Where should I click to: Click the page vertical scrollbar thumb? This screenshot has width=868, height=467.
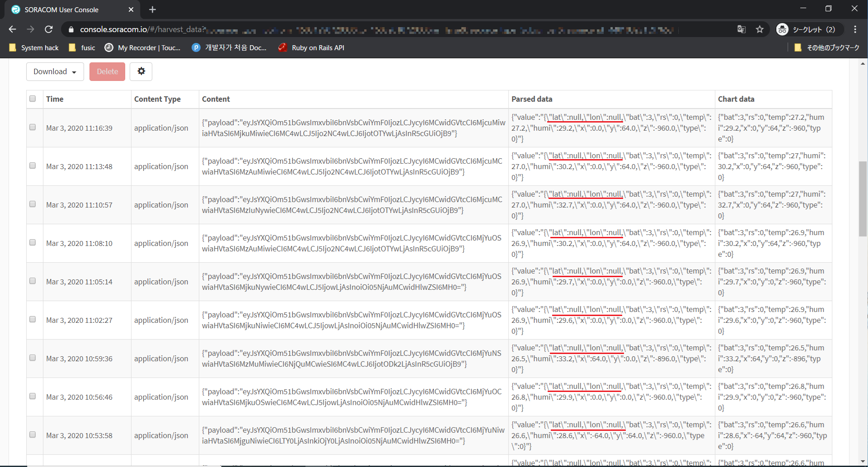click(863, 199)
